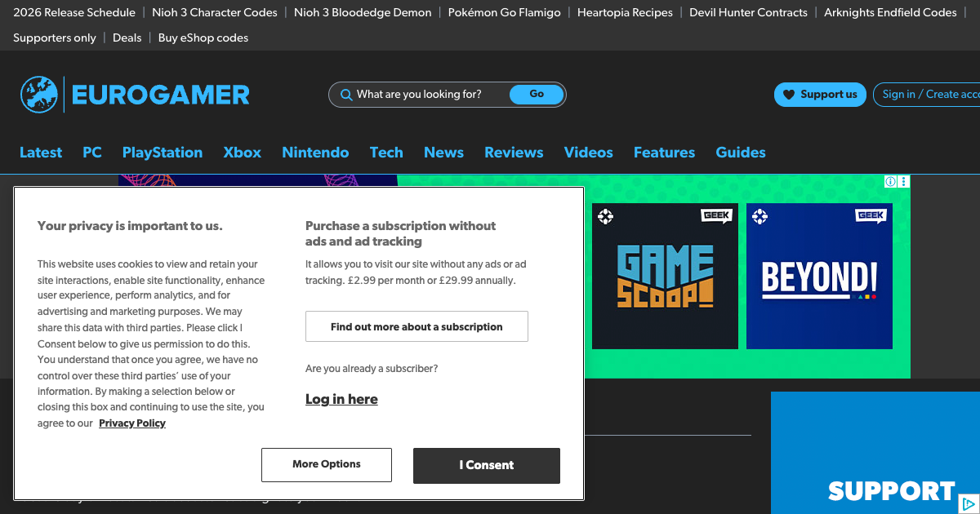
Task: Click the gamepad icon on Beyond banner
Action: tap(759, 215)
